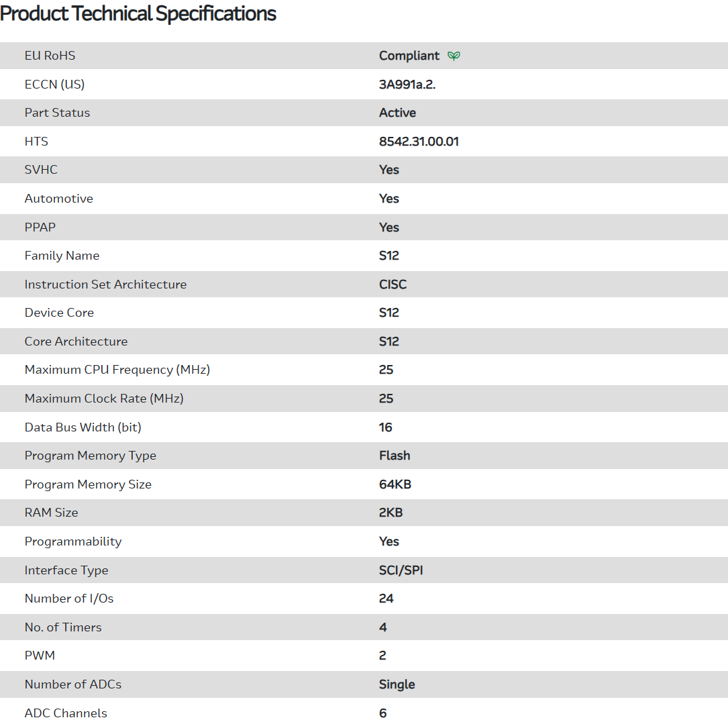Click the Flash program memory type value
Screen dimensions: 728x724
(395, 456)
